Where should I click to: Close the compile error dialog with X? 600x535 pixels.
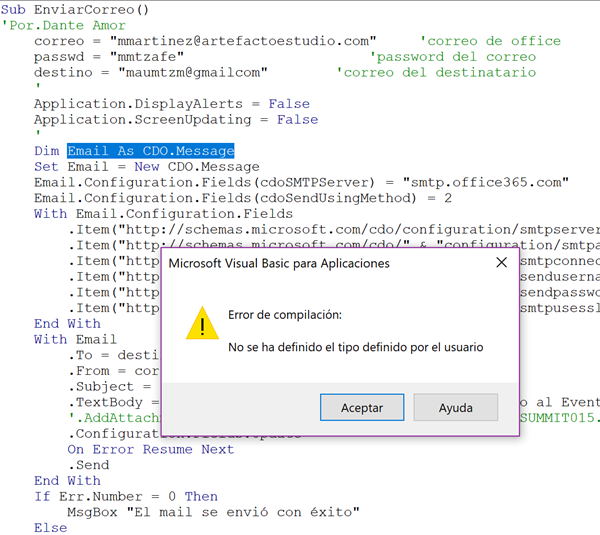(501, 263)
